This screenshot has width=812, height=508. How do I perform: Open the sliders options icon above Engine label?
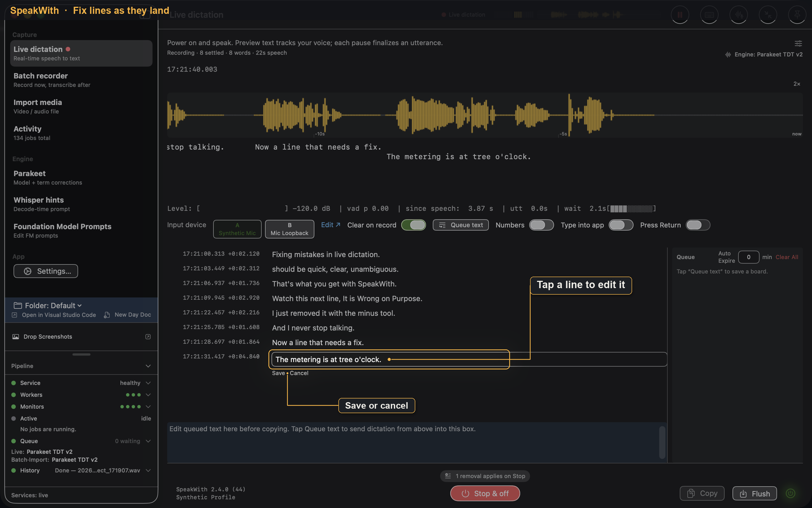pos(798,43)
